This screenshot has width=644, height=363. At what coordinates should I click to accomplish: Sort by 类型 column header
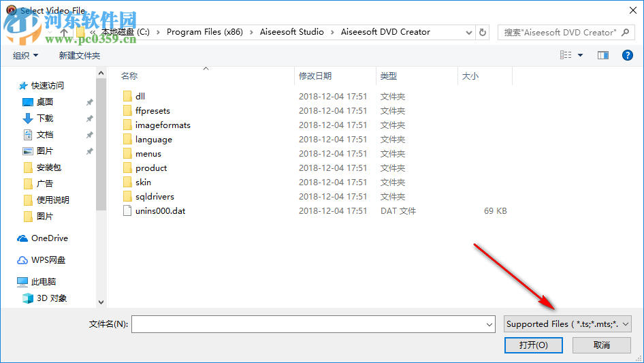[389, 76]
